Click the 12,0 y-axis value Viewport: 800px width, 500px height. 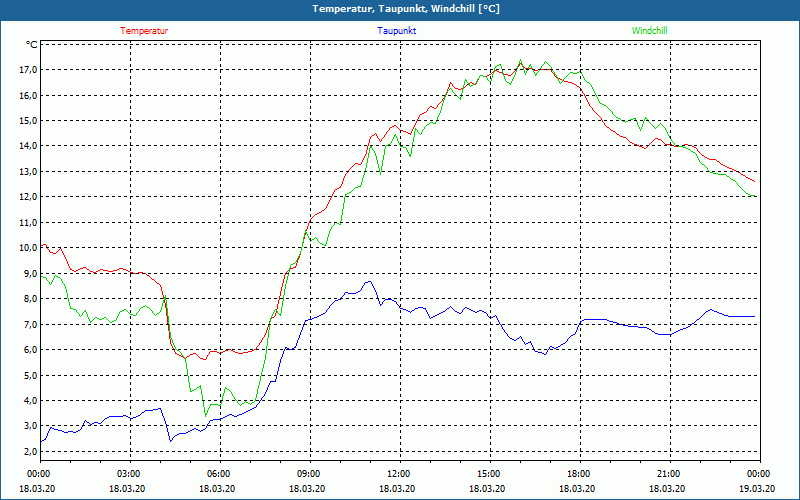point(29,197)
